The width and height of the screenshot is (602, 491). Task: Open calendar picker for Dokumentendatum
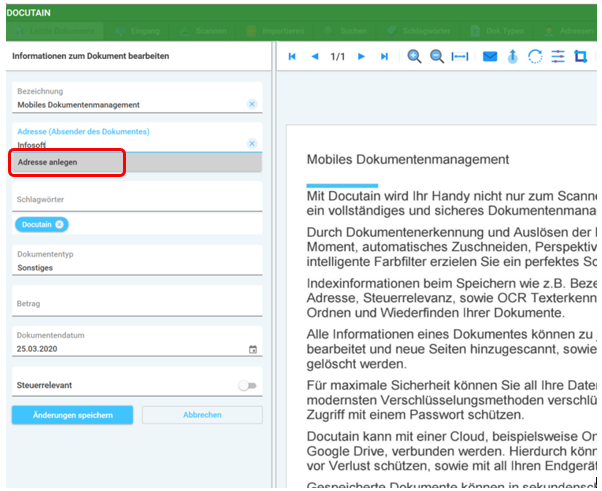click(253, 349)
